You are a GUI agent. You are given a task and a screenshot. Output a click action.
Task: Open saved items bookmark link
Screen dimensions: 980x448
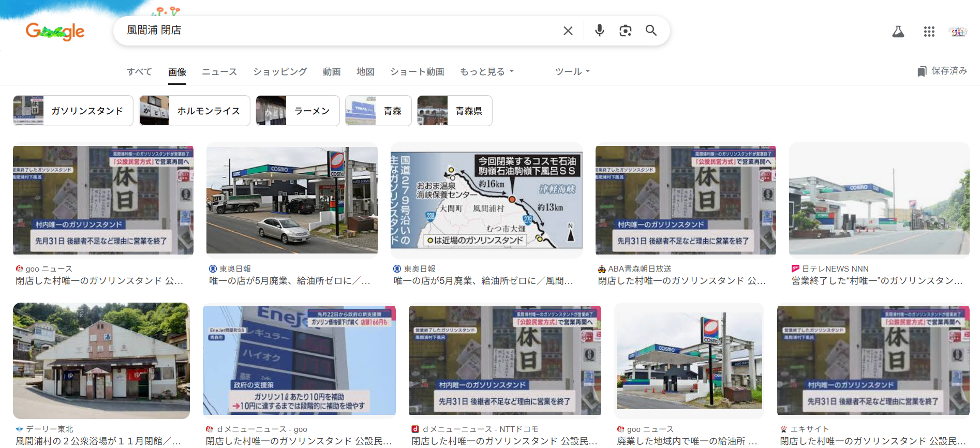[942, 71]
